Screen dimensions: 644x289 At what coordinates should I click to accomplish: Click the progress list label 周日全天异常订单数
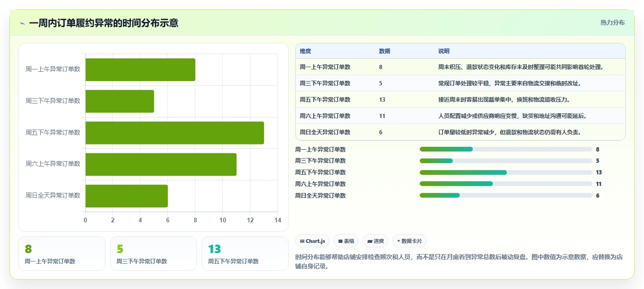320,196
